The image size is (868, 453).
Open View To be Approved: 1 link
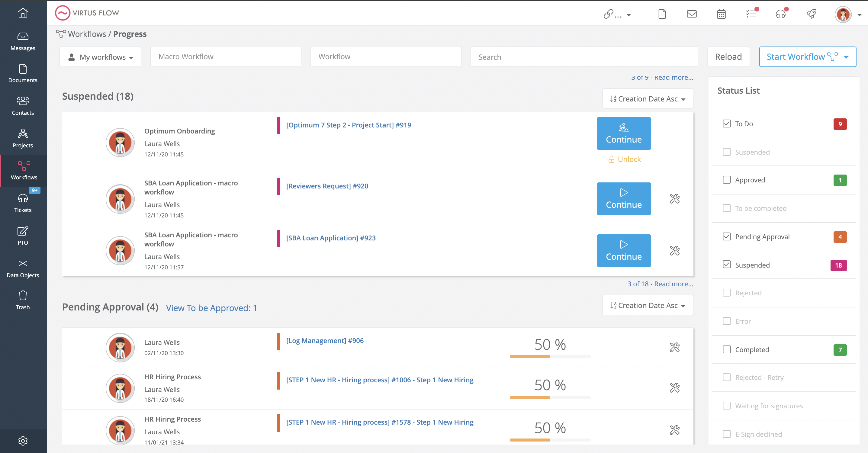[x=211, y=308]
